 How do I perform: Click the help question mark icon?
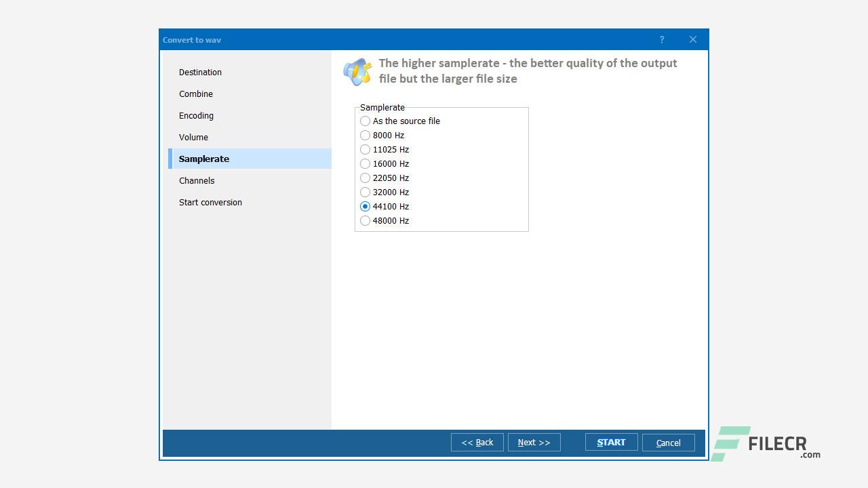click(x=661, y=39)
